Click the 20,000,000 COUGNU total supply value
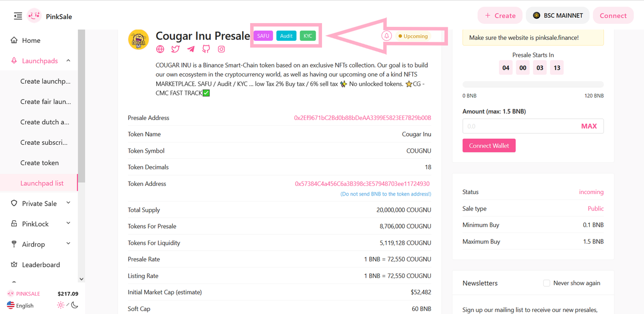The height and width of the screenshot is (314, 644). (404, 210)
